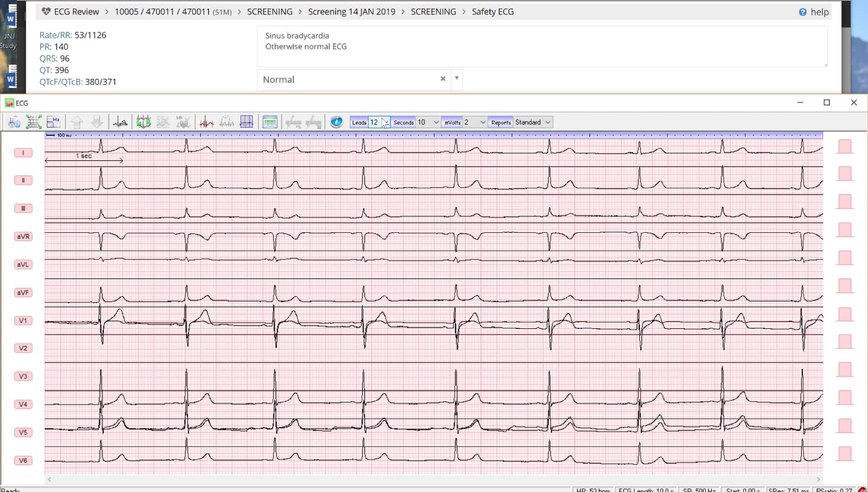868x492 pixels.
Task: Toggle lead II display
Action: tap(23, 180)
